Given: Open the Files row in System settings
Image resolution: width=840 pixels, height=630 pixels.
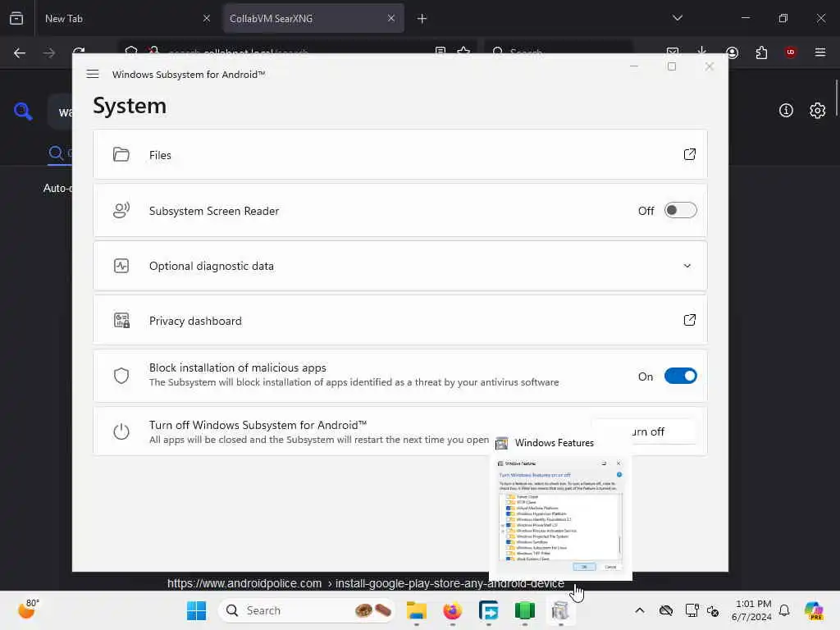Looking at the screenshot, I should (x=399, y=155).
